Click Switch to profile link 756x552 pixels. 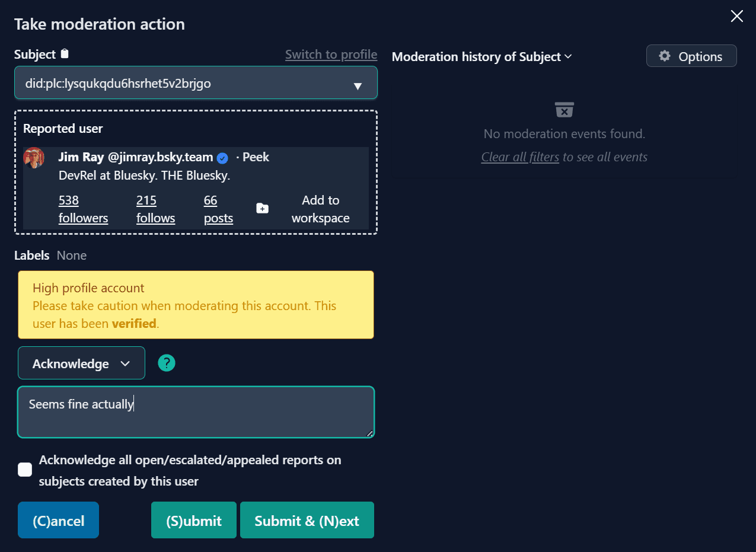[331, 55]
